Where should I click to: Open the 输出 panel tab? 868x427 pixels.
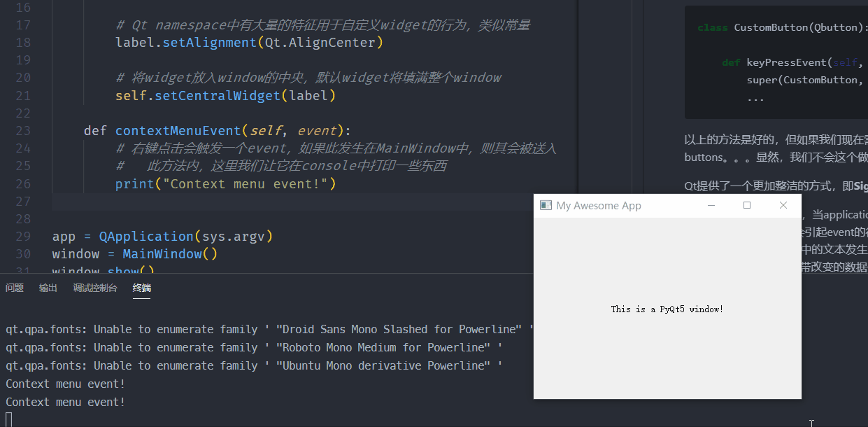pos(48,288)
